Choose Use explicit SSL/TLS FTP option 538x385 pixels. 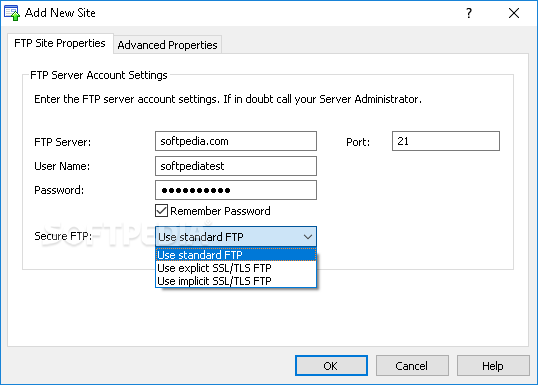(236, 268)
